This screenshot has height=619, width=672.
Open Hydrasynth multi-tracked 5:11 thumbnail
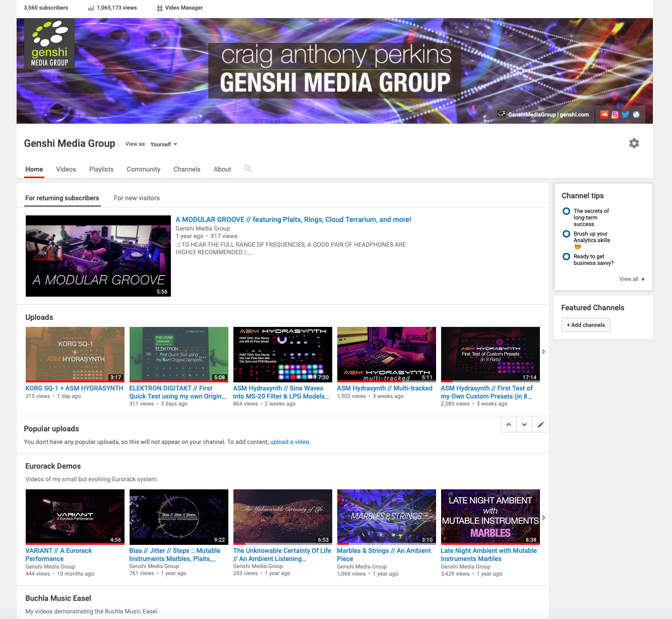tap(387, 354)
